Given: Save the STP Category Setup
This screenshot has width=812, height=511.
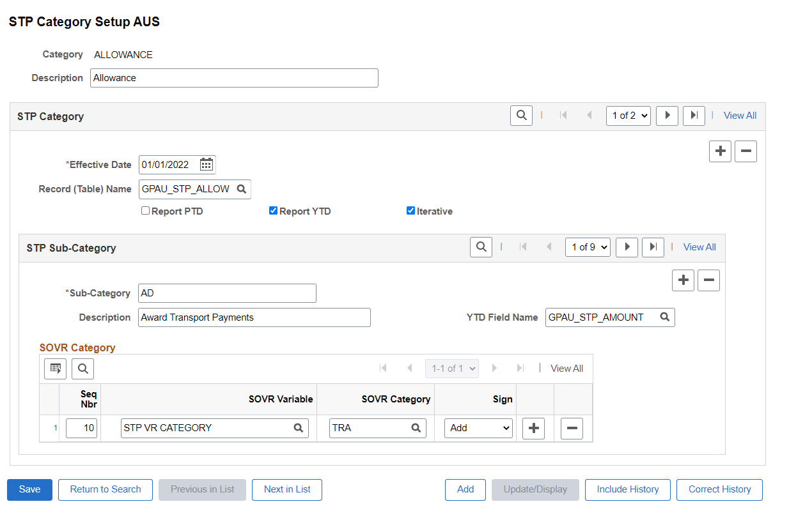Looking at the screenshot, I should pyautogui.click(x=29, y=489).
